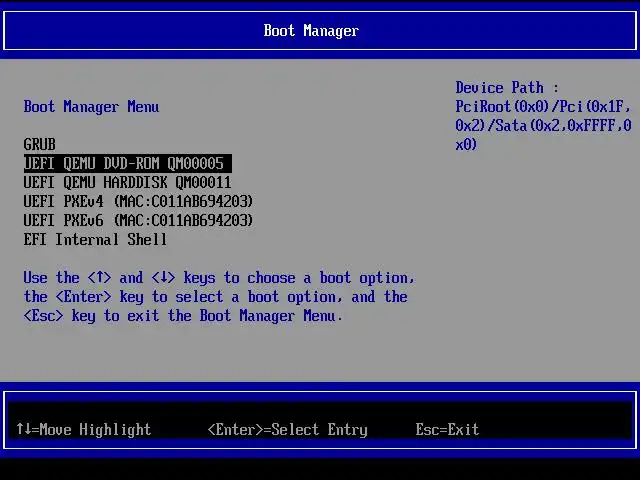This screenshot has width=640, height=480.
Task: Click the Move Highlight hint in footer
Action: [x=84, y=429]
